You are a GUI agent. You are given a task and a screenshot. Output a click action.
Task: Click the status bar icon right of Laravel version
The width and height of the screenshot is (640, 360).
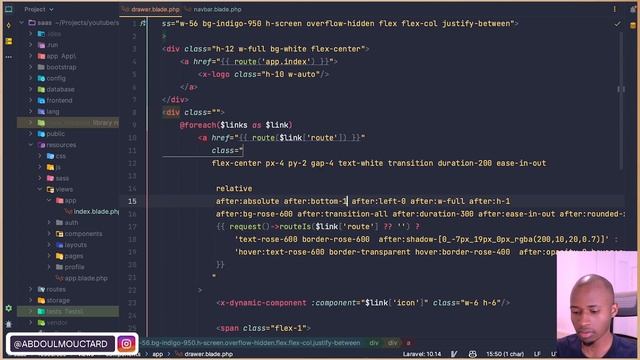tap(454, 354)
